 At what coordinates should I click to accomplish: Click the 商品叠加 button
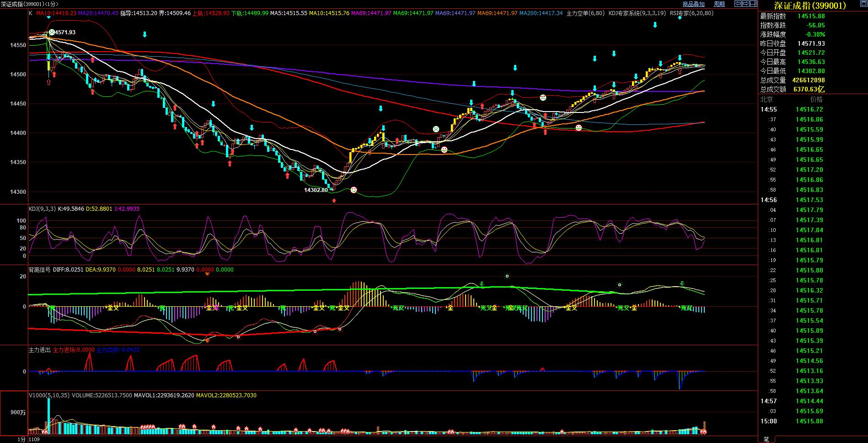pos(693,4)
